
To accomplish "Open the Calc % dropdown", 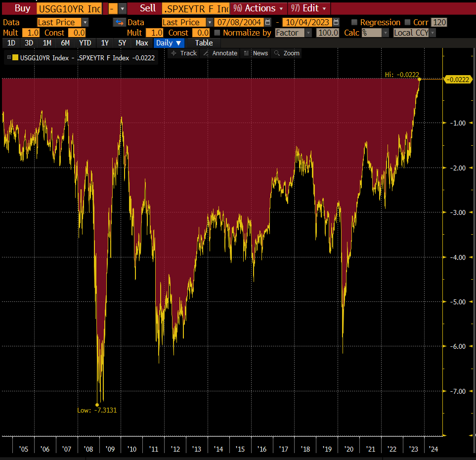I will click(386, 33).
